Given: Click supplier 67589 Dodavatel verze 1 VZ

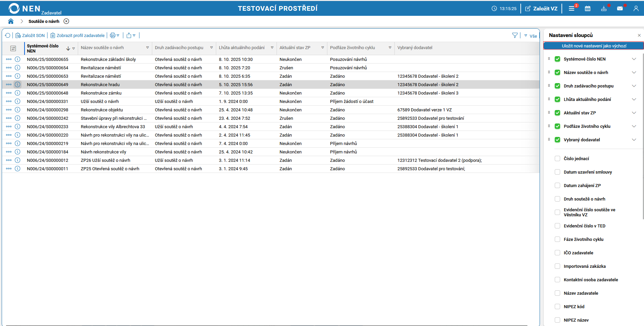Looking at the screenshot, I should click(424, 110).
